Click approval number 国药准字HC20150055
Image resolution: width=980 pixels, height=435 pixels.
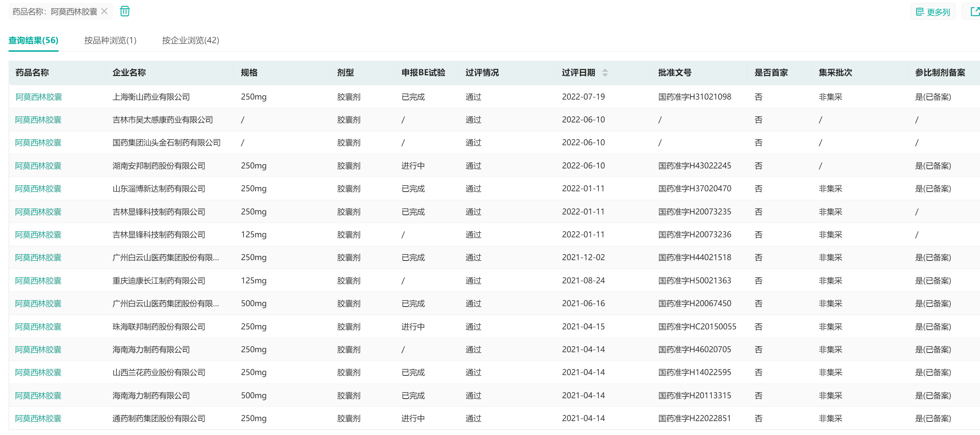(x=697, y=327)
